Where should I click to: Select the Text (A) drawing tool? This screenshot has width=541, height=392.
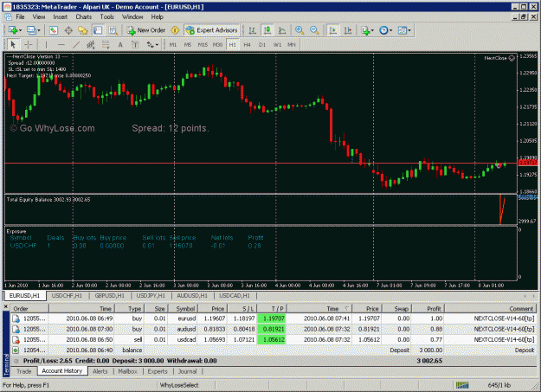pyautogui.click(x=120, y=44)
